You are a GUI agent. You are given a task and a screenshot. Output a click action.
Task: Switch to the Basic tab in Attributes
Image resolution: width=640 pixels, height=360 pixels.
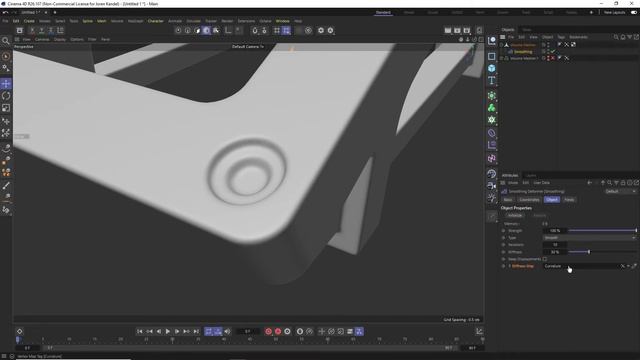click(508, 200)
